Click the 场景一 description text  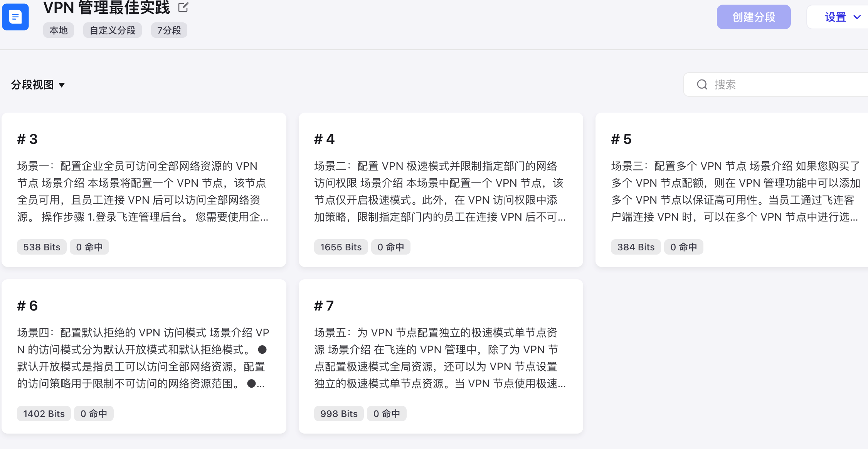point(143,191)
